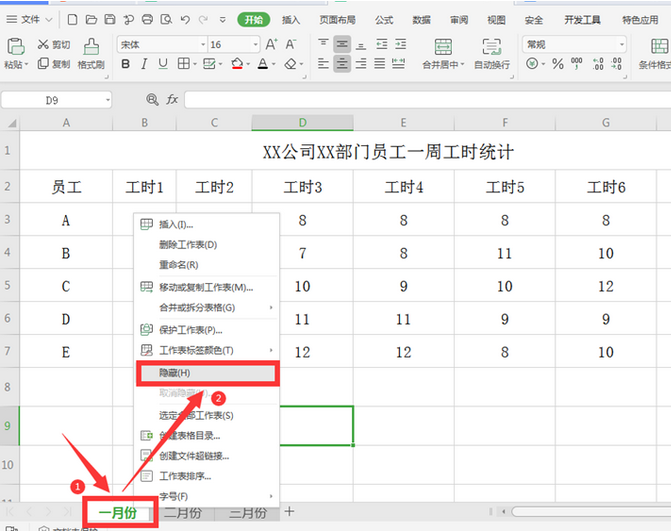
Task: Click the fill color bucket swatch
Action: click(x=237, y=64)
